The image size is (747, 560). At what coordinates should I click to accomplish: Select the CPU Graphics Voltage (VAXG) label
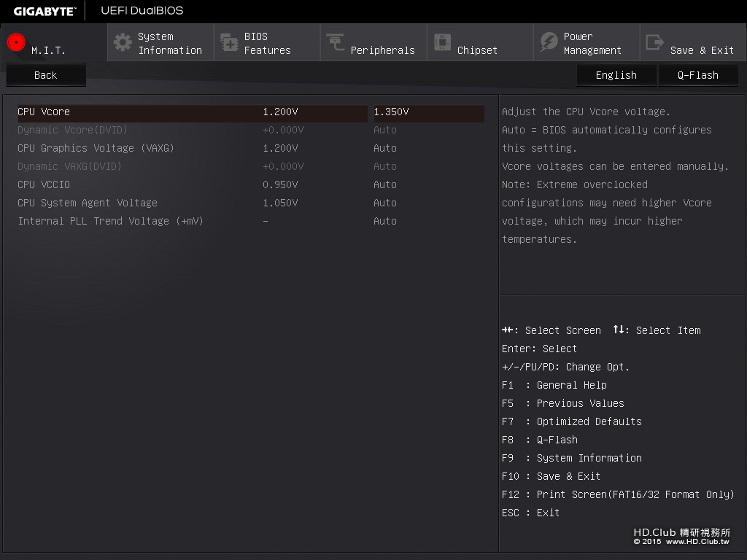click(x=96, y=148)
